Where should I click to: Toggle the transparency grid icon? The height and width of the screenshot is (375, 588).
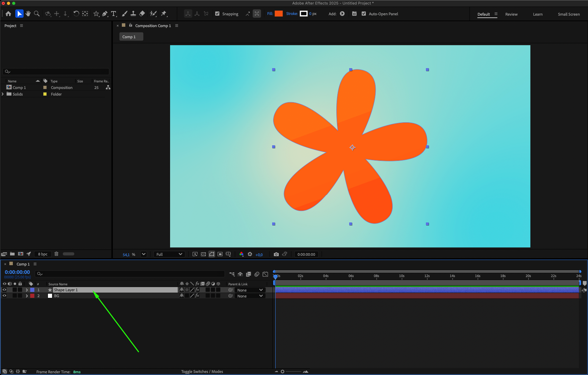pos(203,254)
